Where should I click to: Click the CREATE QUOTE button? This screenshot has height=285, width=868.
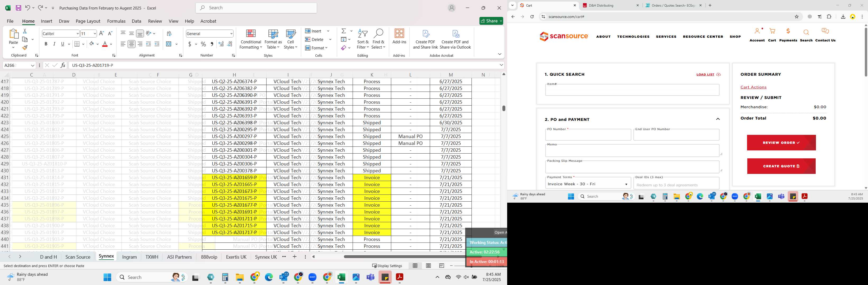tap(781, 166)
